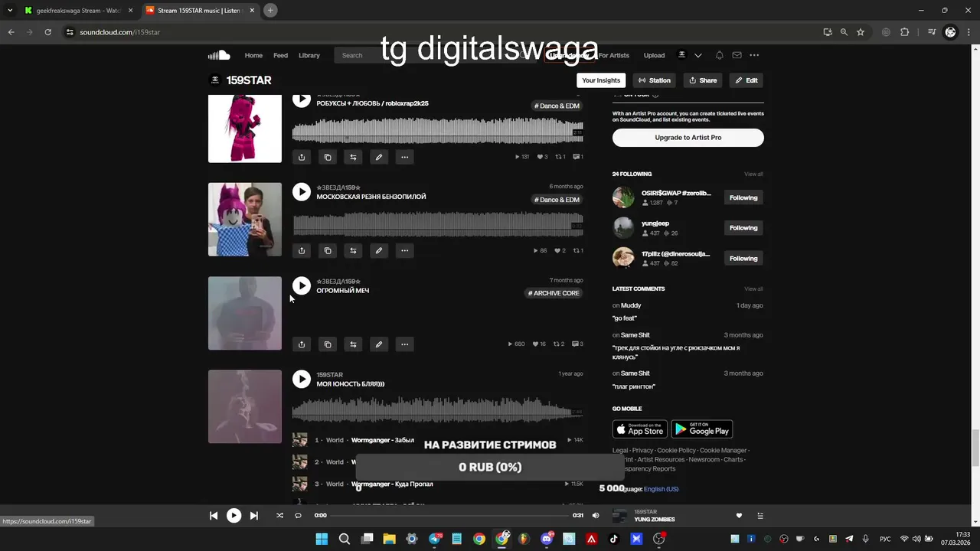980x551 pixels.
Task: Repost the track ОГРОМНЫЙ МЕЧ
Action: [353, 344]
